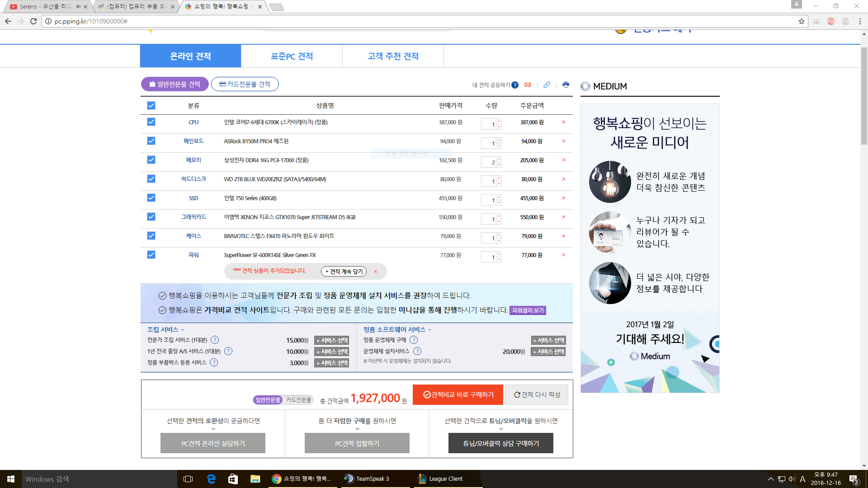Expand the 정품 소프트웨어 서비스 section arrow

pos(429,330)
